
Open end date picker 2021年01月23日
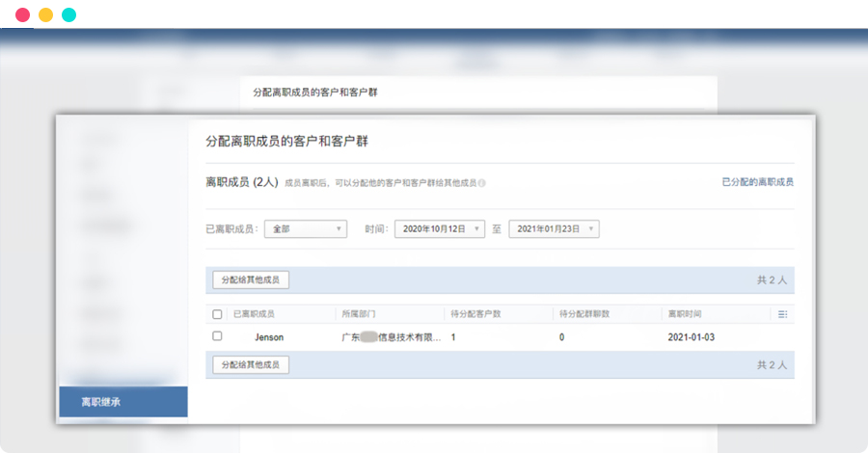tap(554, 229)
